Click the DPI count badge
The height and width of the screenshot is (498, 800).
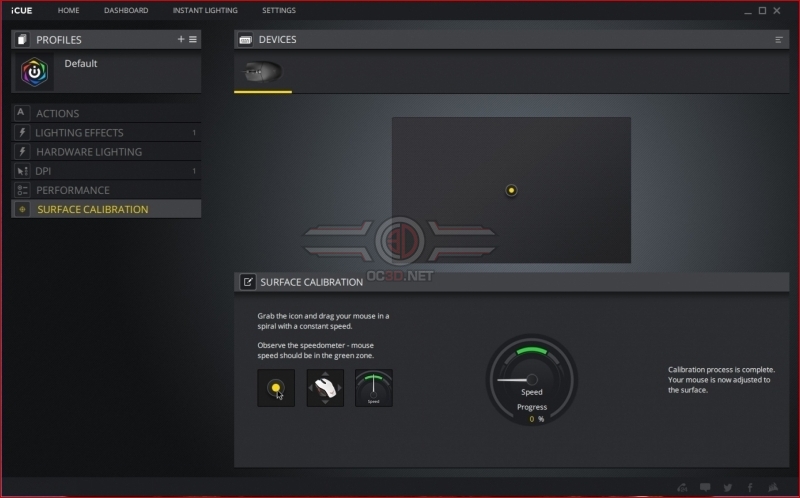click(x=194, y=171)
